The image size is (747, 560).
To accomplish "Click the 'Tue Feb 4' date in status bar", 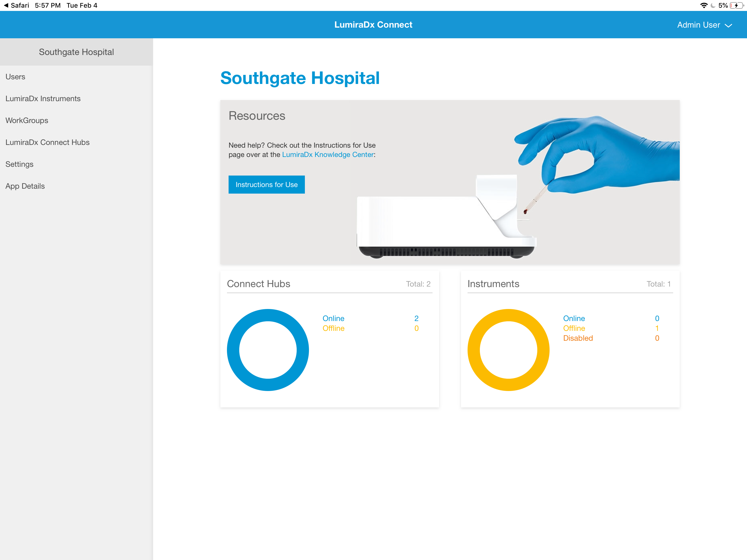I will coord(82,5).
